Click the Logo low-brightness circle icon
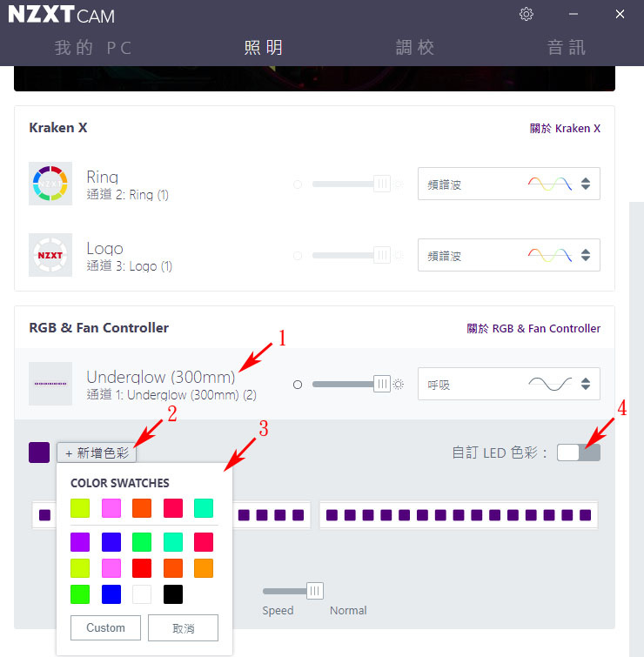The height and width of the screenshot is (657, 644). [x=298, y=256]
